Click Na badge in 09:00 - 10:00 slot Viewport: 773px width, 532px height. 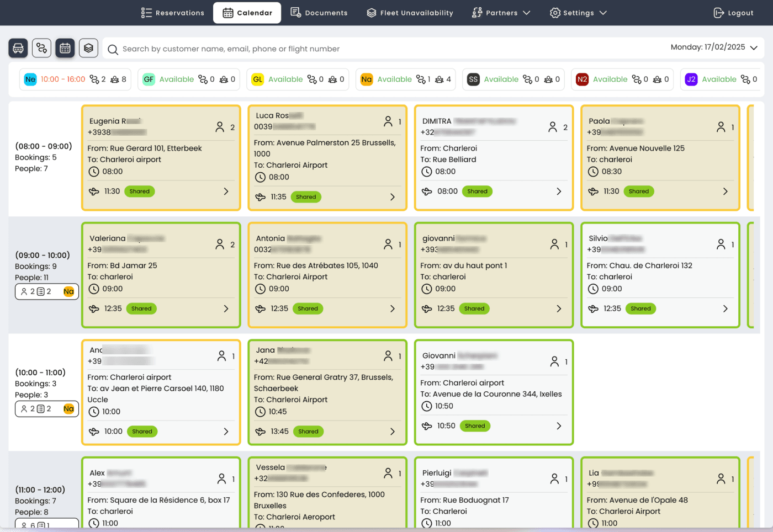[68, 291]
